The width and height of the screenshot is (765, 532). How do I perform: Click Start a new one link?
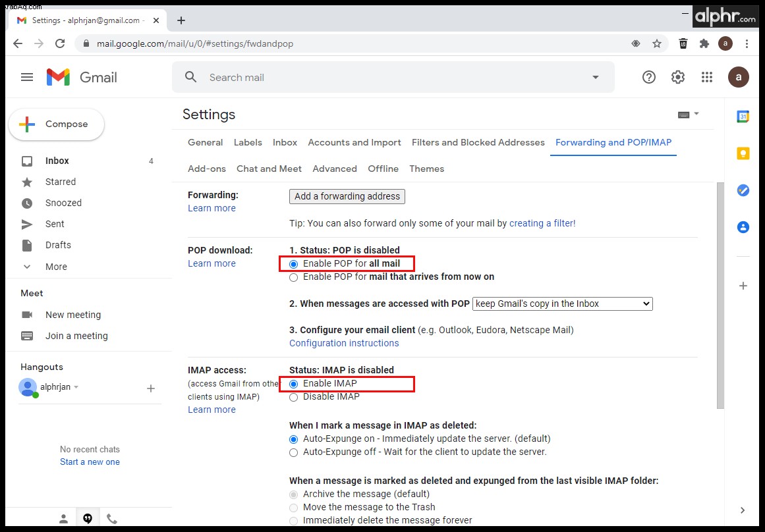90,462
